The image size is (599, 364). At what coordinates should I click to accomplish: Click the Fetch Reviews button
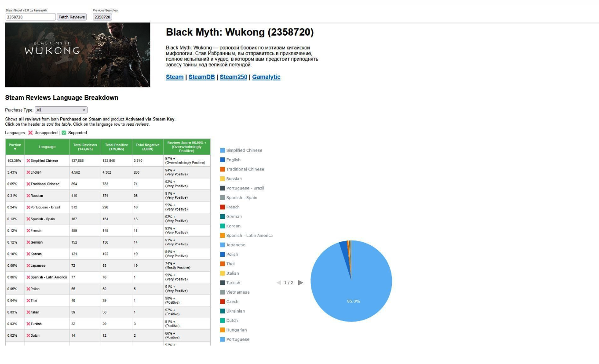click(x=72, y=17)
